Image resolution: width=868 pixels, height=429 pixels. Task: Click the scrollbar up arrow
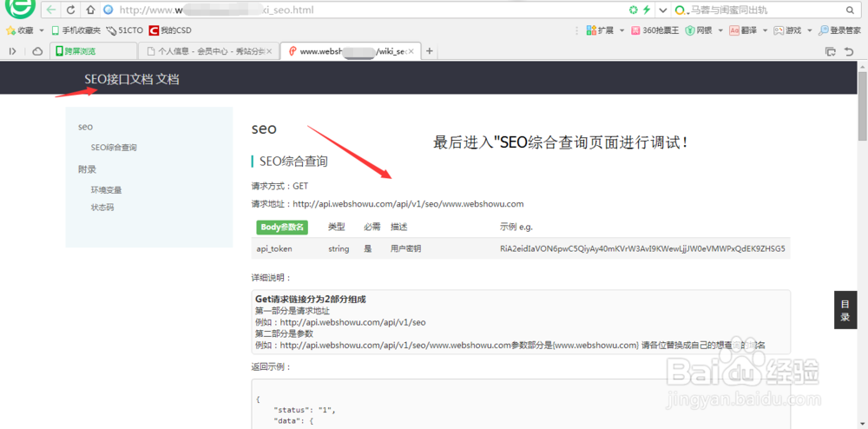(x=863, y=65)
